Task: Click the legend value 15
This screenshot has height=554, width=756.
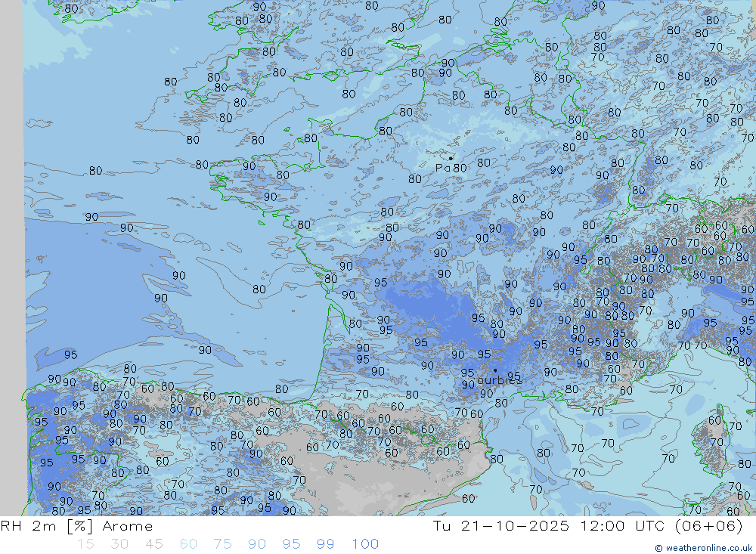Action: (85, 544)
